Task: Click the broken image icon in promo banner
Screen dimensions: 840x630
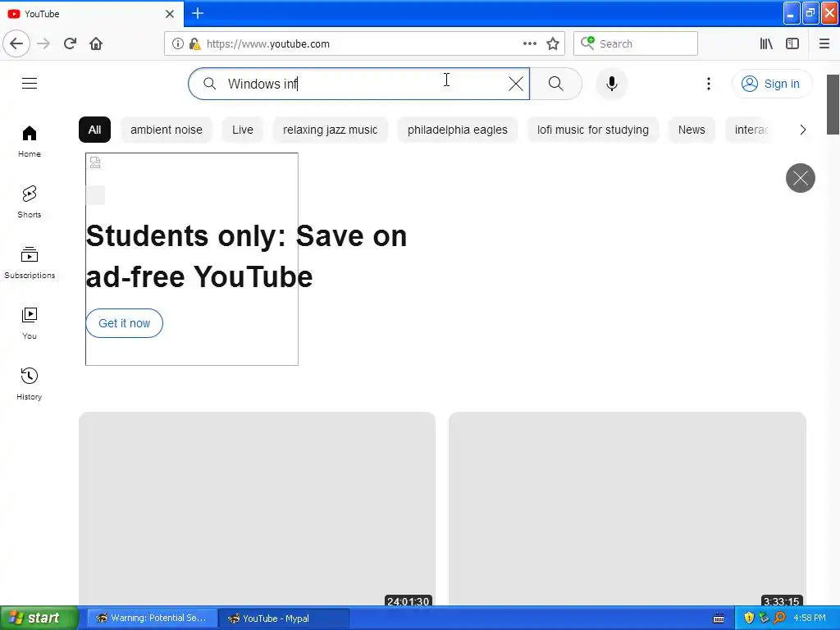Action: [x=95, y=162]
